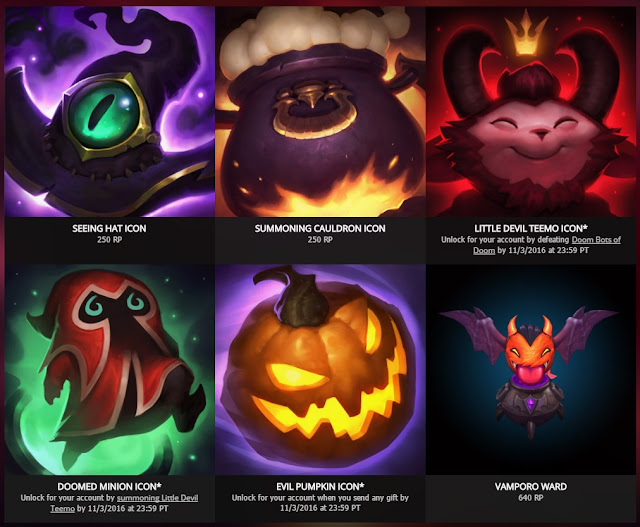Viewport: 640px width, 527px height.
Task: Click the green eye on the Seeing Hat
Action: [105, 114]
